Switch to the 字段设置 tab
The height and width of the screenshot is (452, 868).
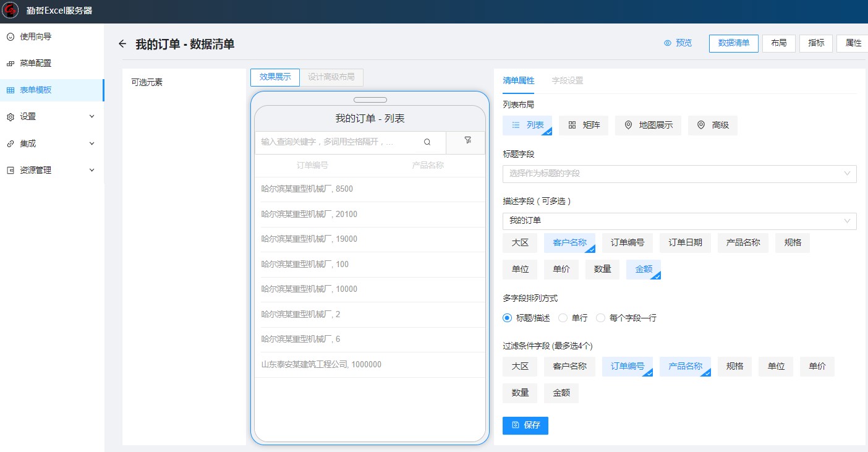click(567, 80)
